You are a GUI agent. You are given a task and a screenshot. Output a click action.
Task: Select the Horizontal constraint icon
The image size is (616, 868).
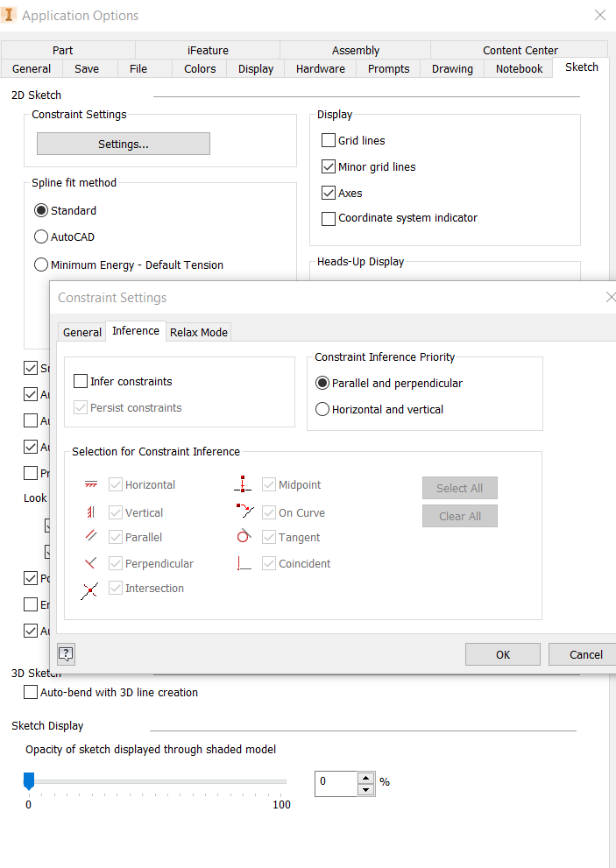pos(89,484)
